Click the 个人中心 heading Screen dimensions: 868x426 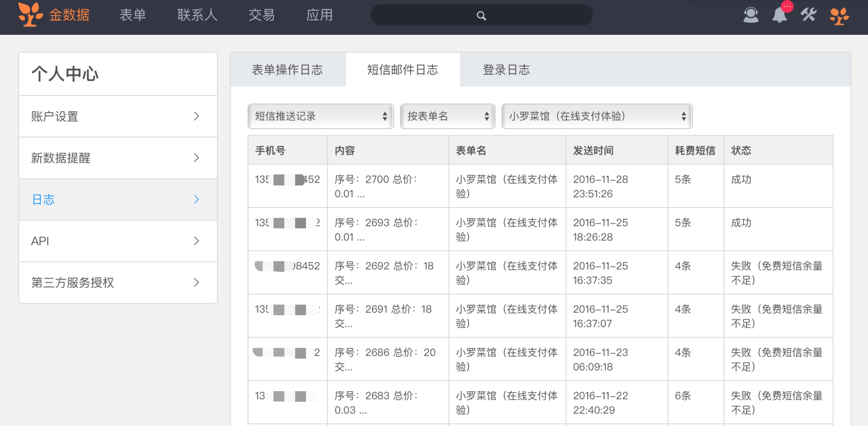coord(65,74)
